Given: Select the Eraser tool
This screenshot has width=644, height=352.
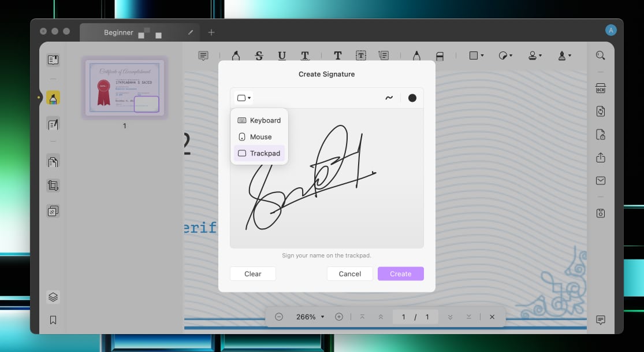Looking at the screenshot, I should 440,55.
